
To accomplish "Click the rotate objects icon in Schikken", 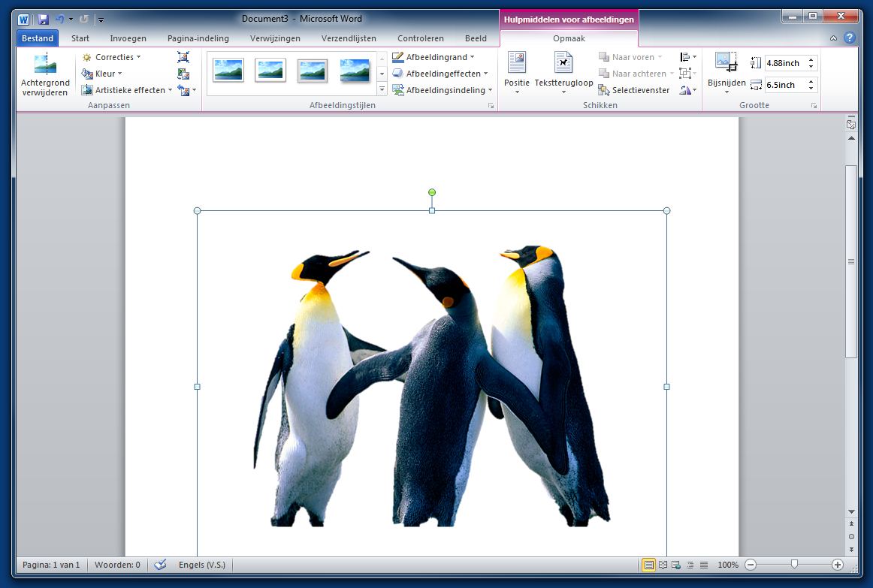I will pyautogui.click(x=688, y=89).
